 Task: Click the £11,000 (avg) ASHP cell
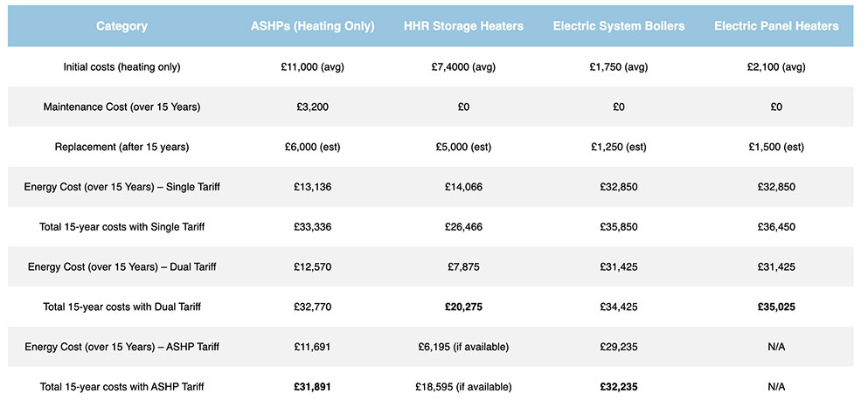[x=312, y=66]
